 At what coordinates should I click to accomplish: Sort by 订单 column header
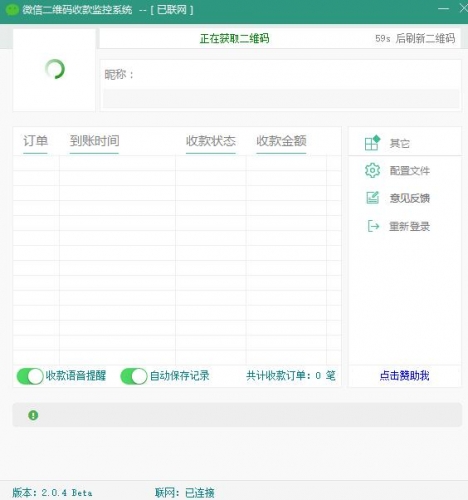click(x=35, y=141)
